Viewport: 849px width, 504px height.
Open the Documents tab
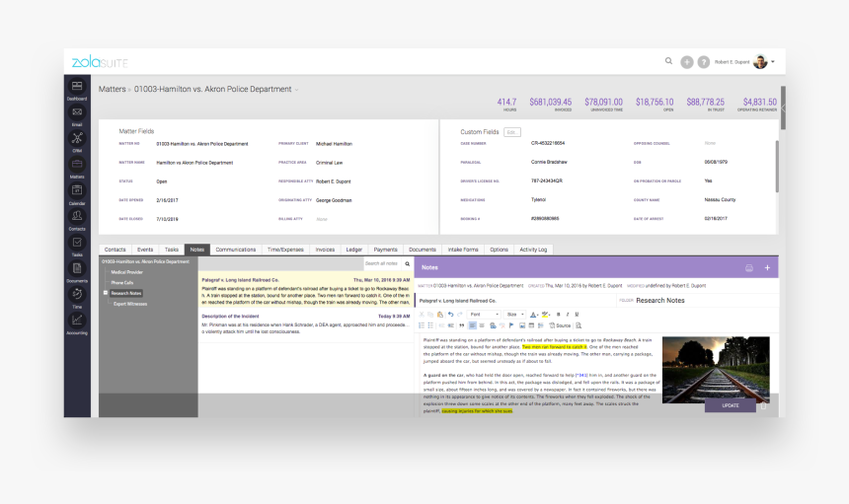click(x=423, y=250)
